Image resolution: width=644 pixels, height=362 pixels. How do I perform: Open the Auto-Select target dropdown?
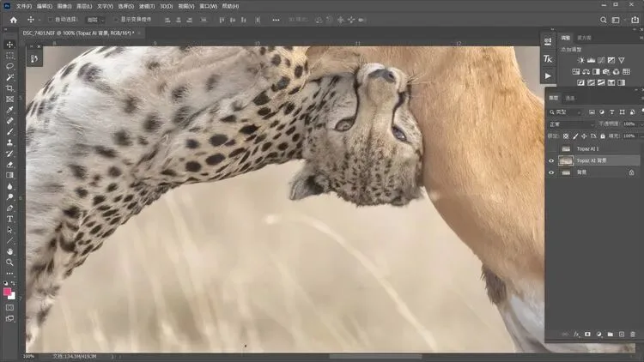click(x=95, y=20)
